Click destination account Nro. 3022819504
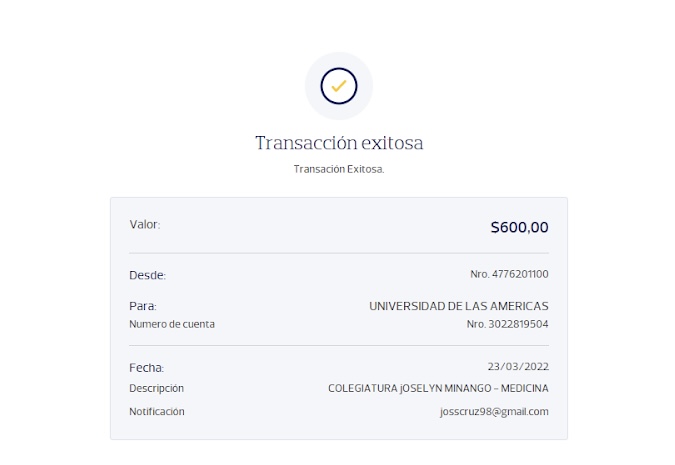675x465 pixels. (x=507, y=324)
